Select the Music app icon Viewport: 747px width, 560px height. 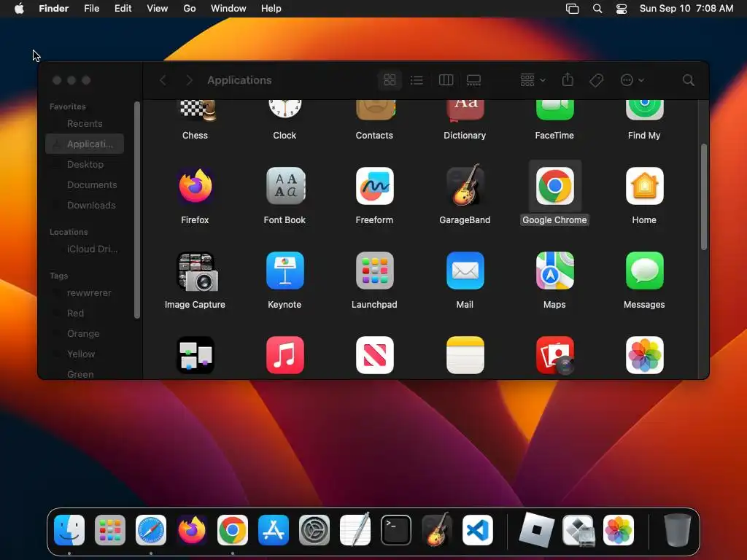285,355
